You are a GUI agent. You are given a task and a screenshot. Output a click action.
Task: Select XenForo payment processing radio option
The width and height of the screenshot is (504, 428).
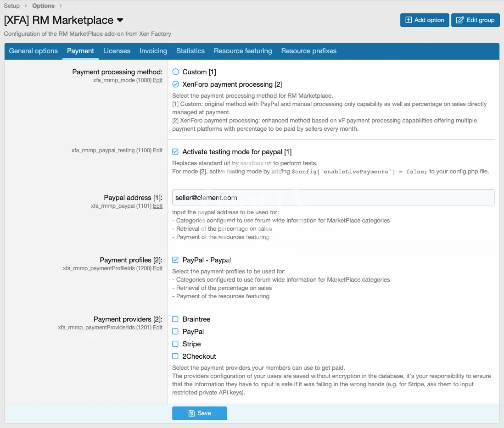(176, 84)
